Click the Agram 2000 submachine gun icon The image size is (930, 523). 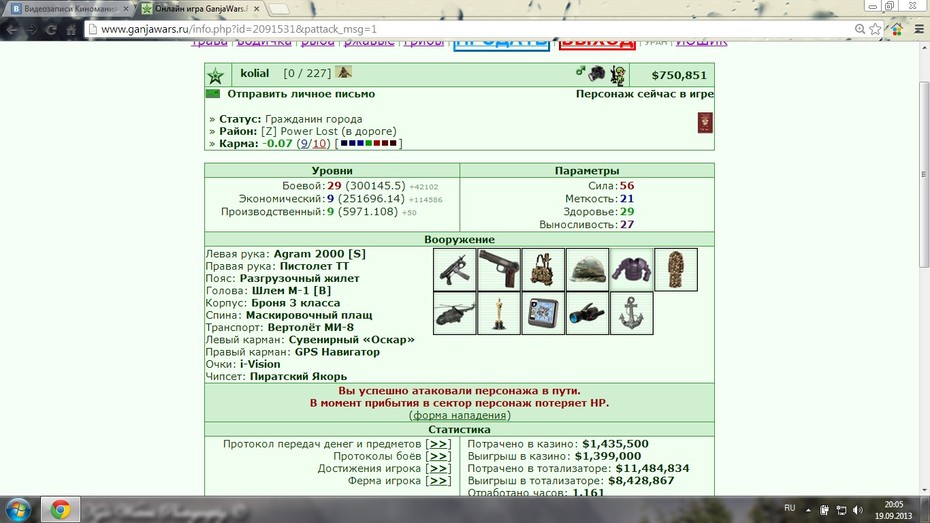(x=454, y=270)
